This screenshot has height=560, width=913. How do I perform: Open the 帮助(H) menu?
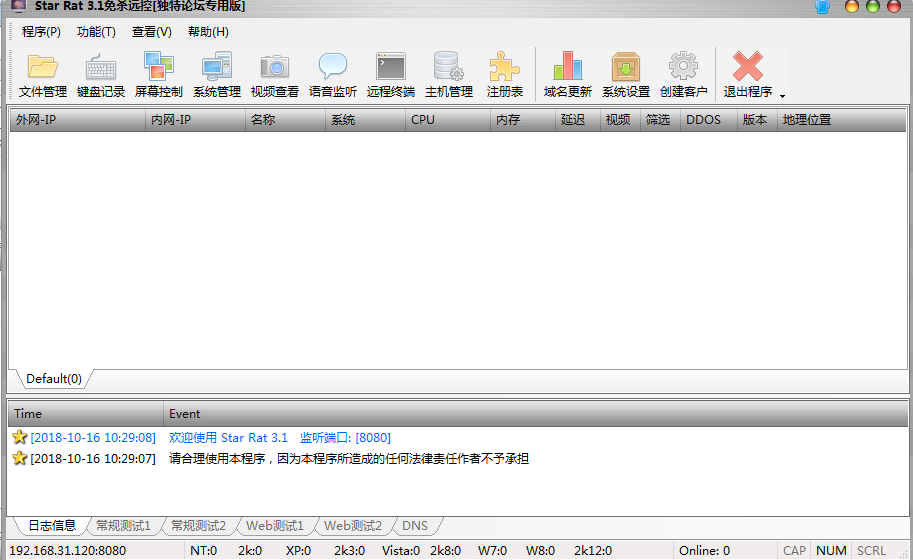(x=208, y=31)
